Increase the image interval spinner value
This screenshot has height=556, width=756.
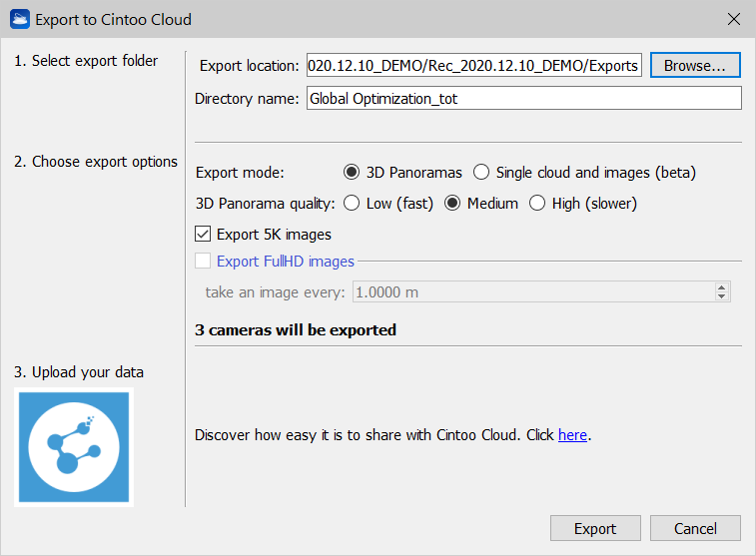[x=722, y=287]
